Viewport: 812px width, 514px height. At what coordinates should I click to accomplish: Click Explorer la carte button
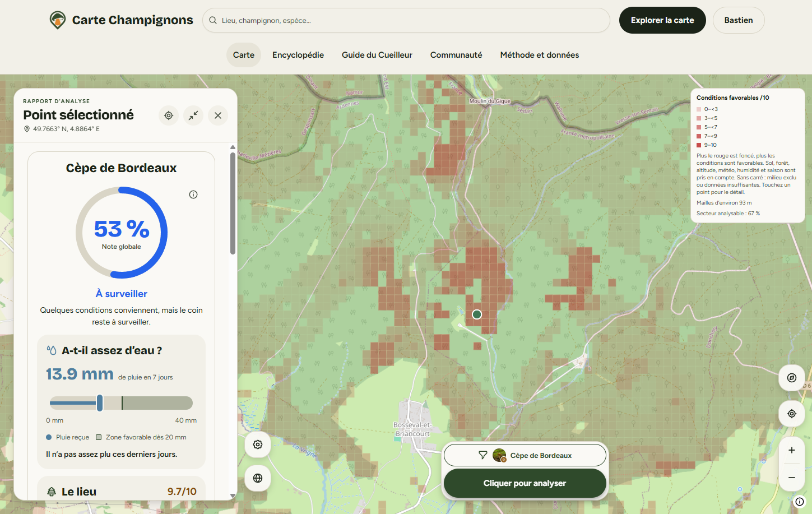(x=662, y=20)
